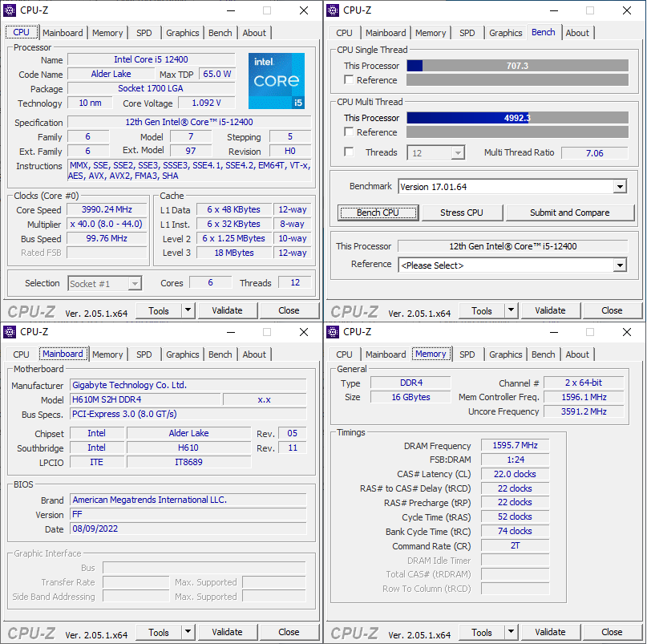The width and height of the screenshot is (647, 644).
Task: Minimize the window showing the Mainboard tab
Action: pos(229,332)
